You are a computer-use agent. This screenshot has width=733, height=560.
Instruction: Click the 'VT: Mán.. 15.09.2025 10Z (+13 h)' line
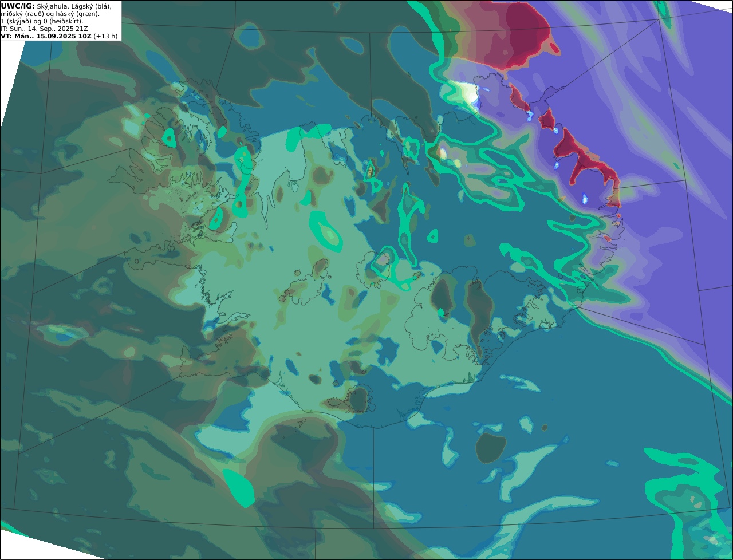[x=59, y=36]
